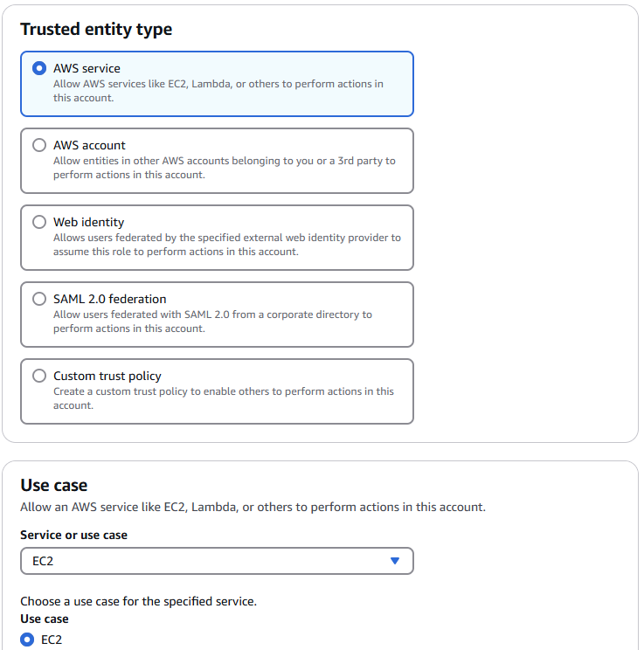Click the Web identity option card description
644x650 pixels.
[227, 245]
